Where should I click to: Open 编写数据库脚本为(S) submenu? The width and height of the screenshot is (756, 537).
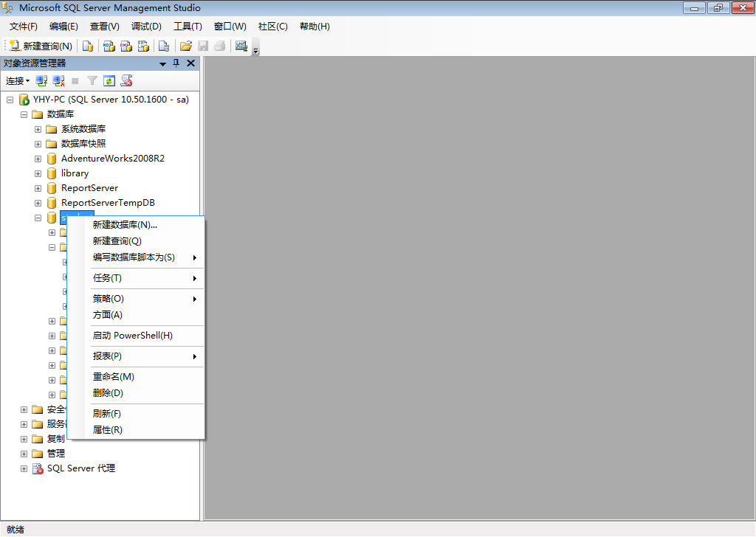point(136,257)
